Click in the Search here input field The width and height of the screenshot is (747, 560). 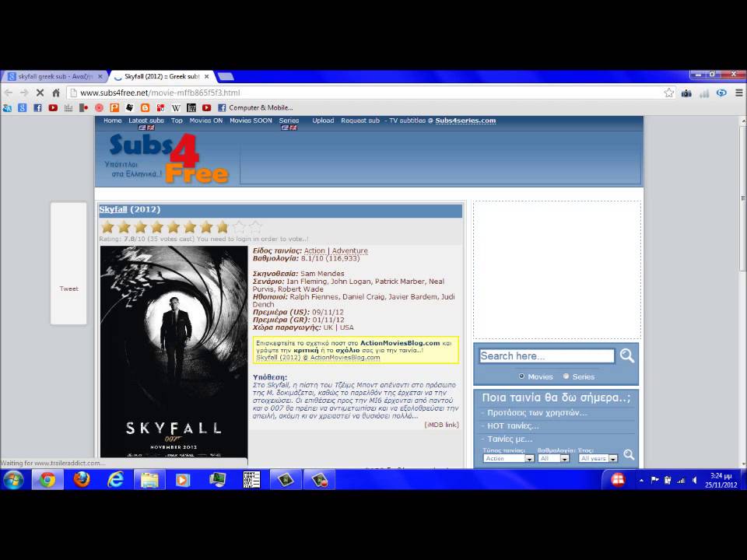tap(547, 355)
